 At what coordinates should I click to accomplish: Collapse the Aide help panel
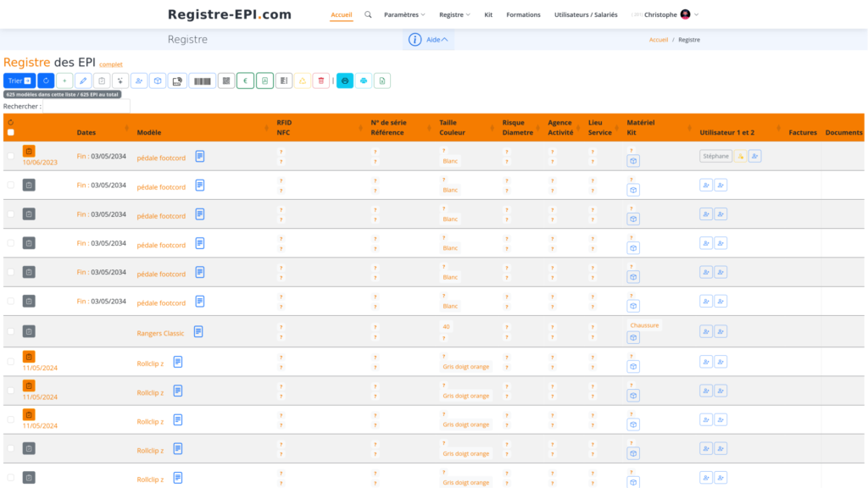(437, 40)
